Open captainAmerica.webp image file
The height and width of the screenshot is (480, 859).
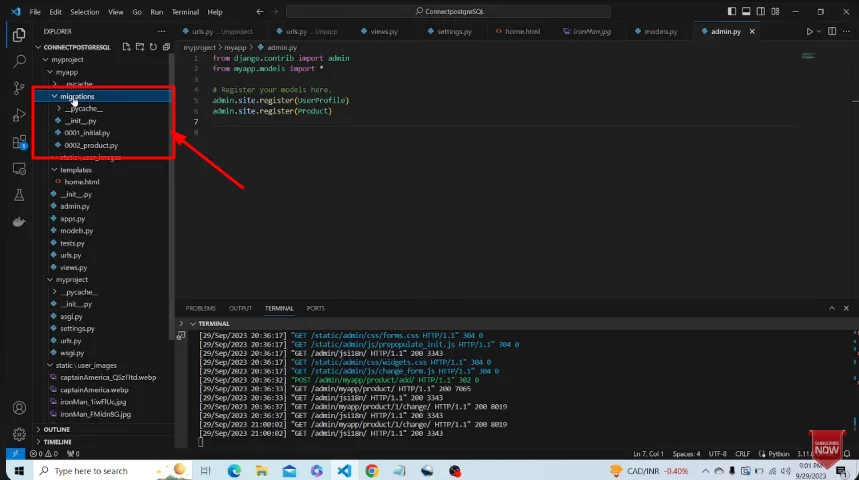click(x=94, y=390)
